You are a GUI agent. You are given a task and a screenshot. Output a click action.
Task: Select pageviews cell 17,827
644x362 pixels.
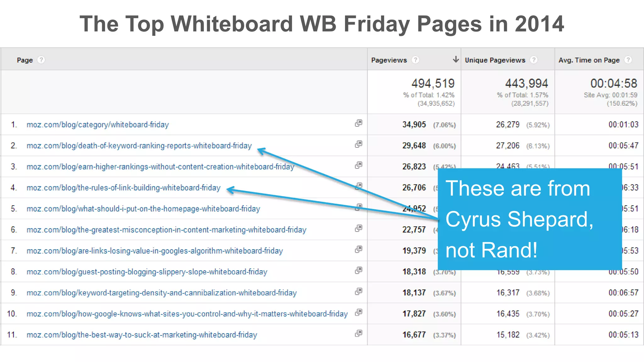(414, 314)
